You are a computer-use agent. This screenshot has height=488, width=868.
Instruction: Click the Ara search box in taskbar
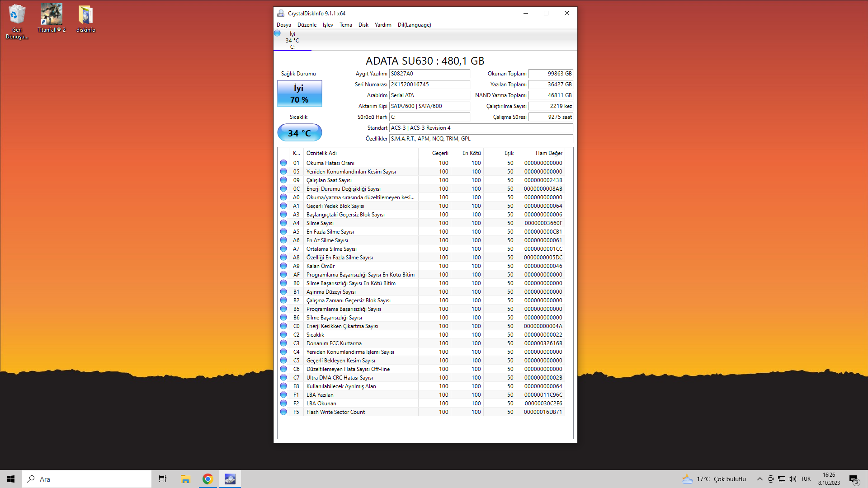87,479
